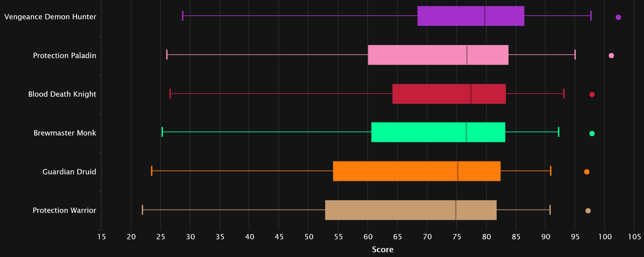Click the purple Vengeance Demon Hunter outlier dot
Screen dimensions: 644x257
(x=618, y=17)
